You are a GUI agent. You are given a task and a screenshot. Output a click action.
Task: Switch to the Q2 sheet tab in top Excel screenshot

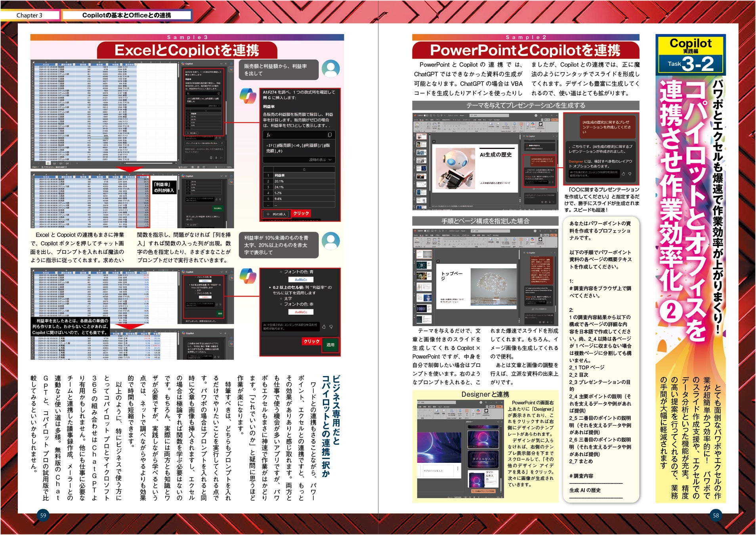55,163
